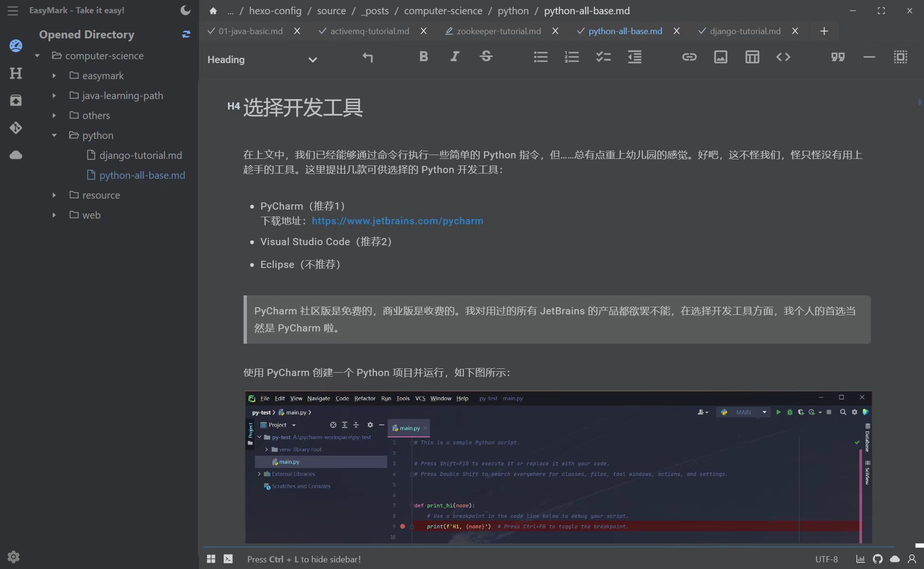Image resolution: width=924 pixels, height=569 pixels.
Task: Toggle italic formatting
Action: click(x=455, y=57)
